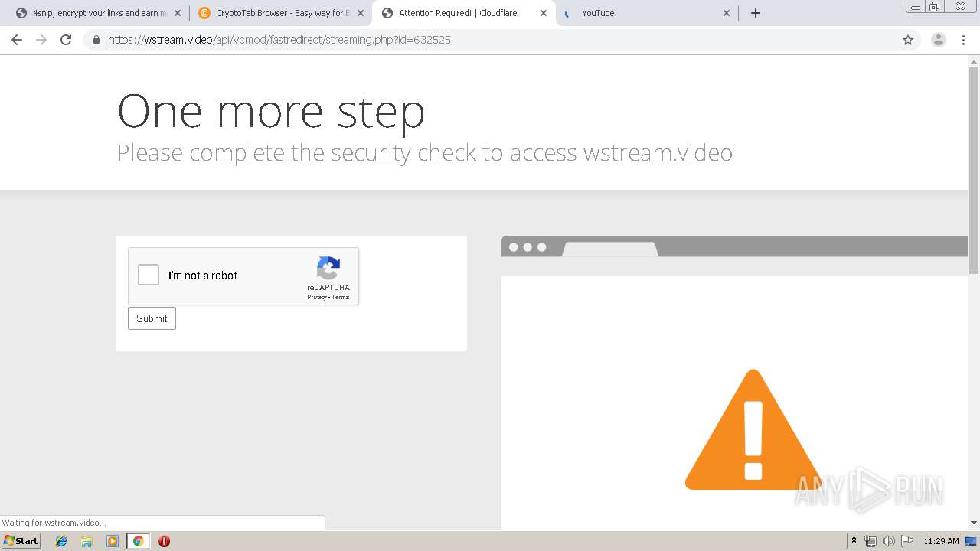Viewport: 980px width, 551px height.
Task: Open the Windows Start menu
Action: [21, 541]
